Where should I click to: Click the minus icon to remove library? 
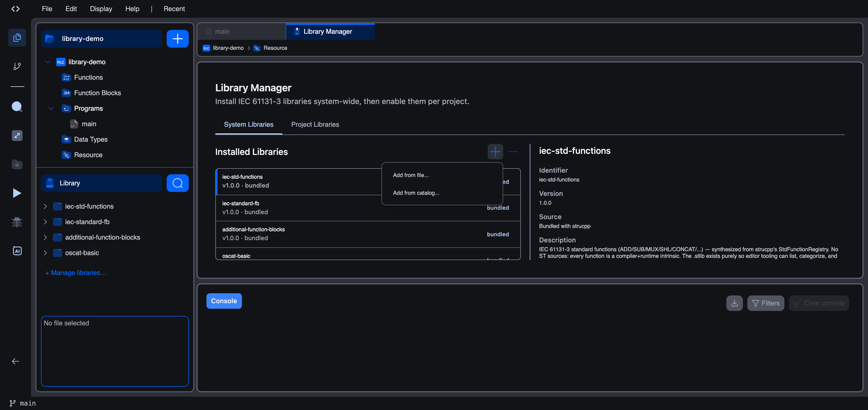click(513, 152)
